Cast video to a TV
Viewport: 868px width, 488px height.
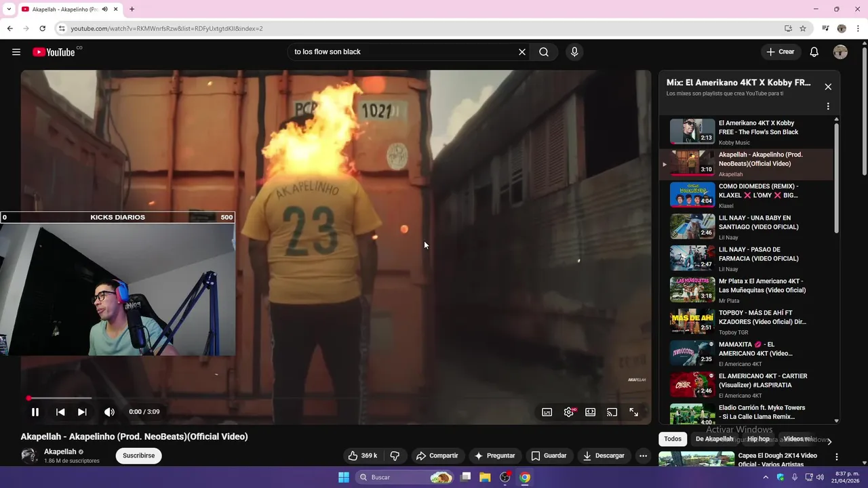pyautogui.click(x=612, y=412)
